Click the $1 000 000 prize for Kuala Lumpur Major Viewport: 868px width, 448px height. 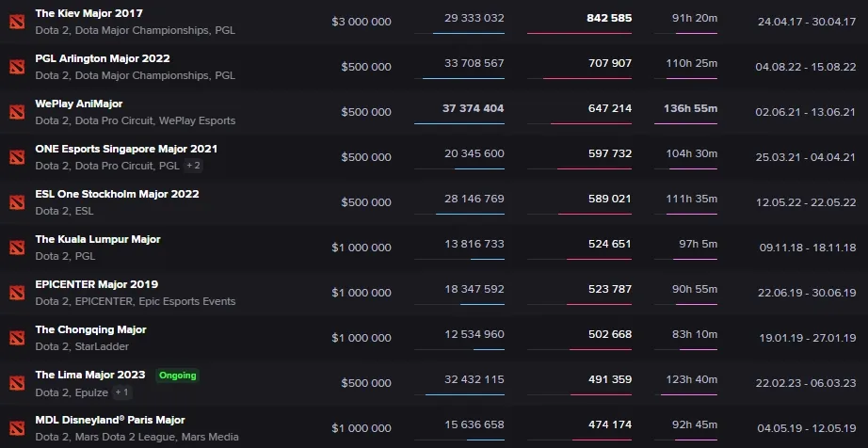[x=362, y=248]
